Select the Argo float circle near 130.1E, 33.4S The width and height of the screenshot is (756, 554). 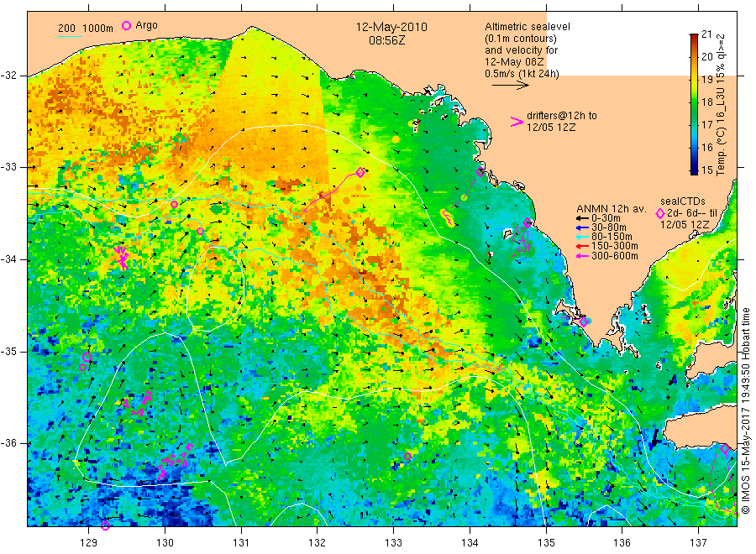click(x=174, y=205)
